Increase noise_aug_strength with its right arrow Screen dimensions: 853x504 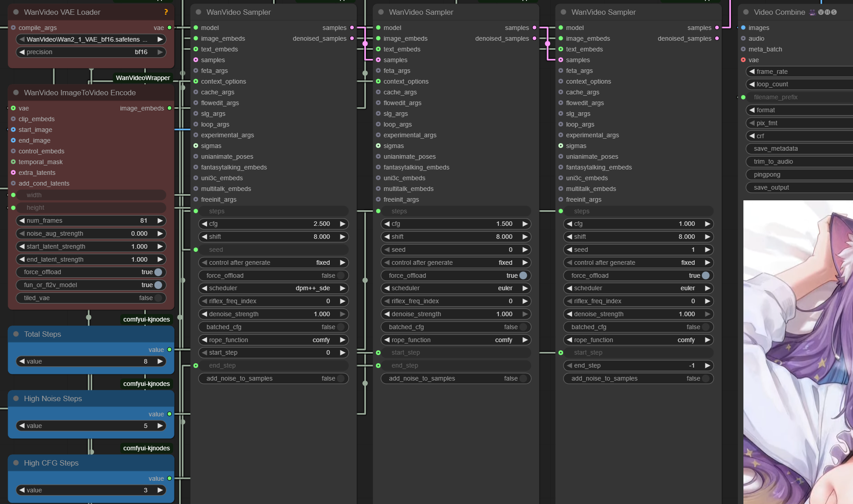click(160, 233)
